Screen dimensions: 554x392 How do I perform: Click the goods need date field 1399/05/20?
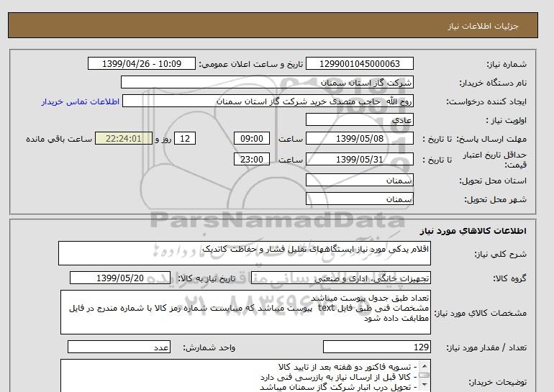120,278
